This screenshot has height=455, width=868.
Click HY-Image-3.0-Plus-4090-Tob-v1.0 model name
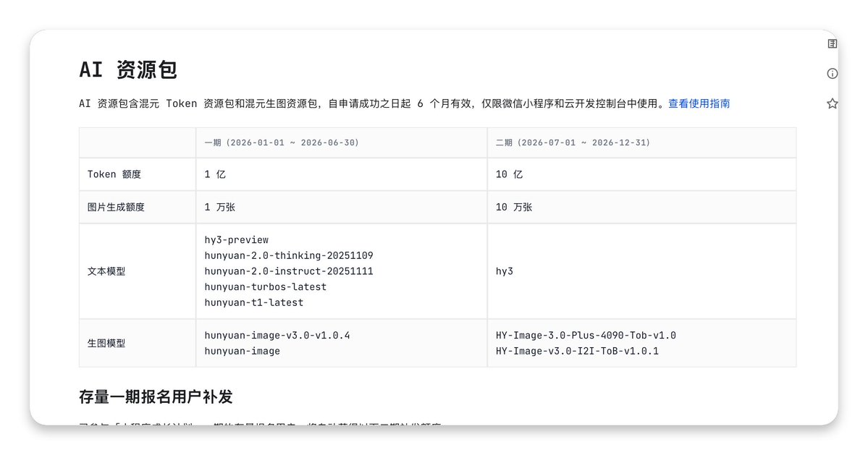pyautogui.click(x=586, y=335)
